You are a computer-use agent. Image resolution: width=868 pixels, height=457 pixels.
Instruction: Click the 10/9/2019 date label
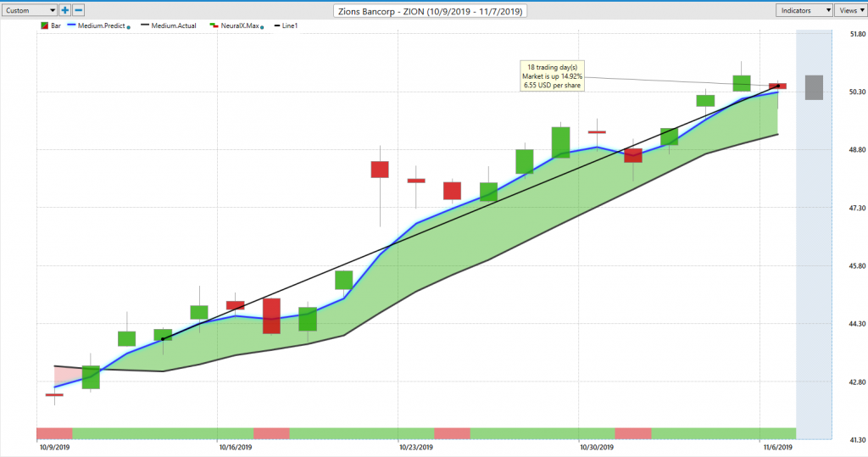click(54, 448)
